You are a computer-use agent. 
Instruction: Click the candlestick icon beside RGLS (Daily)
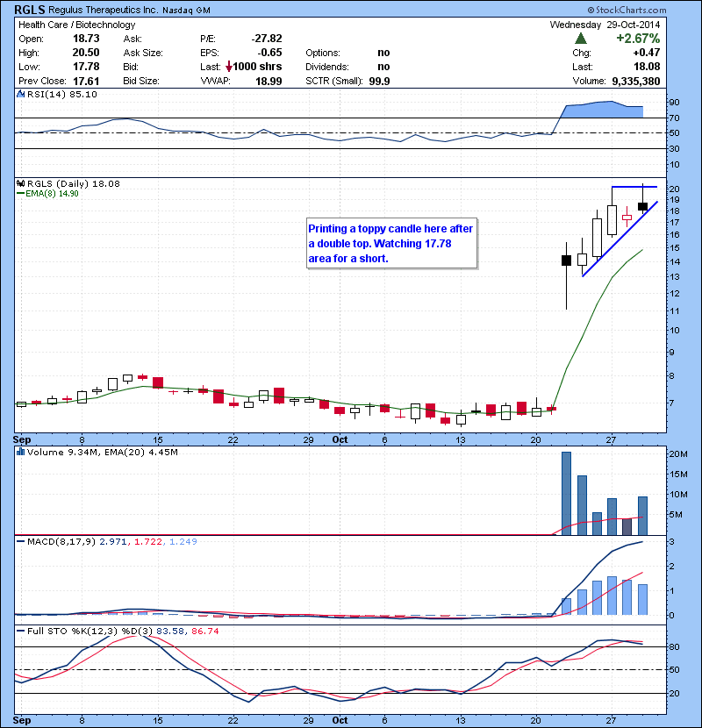point(20,183)
